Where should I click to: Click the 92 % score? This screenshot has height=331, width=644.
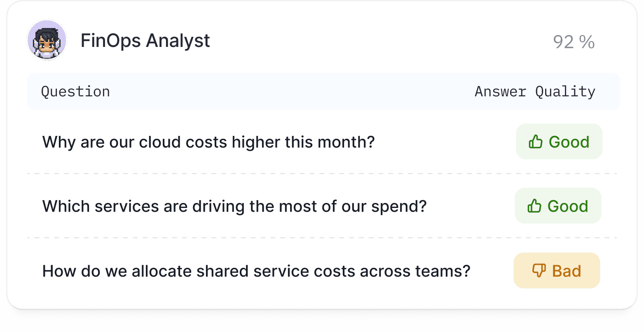[x=574, y=42]
